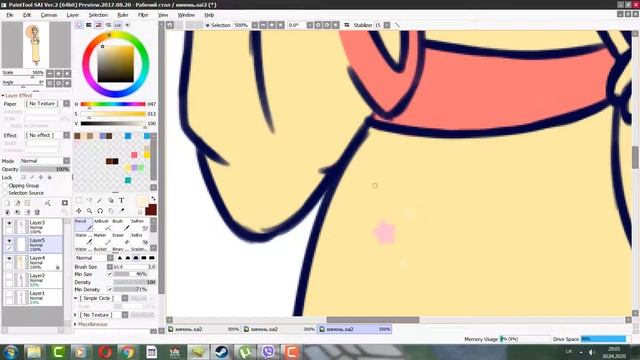The height and width of the screenshot is (360, 640).
Task: Show the color wheel panel
Action: (x=79, y=25)
